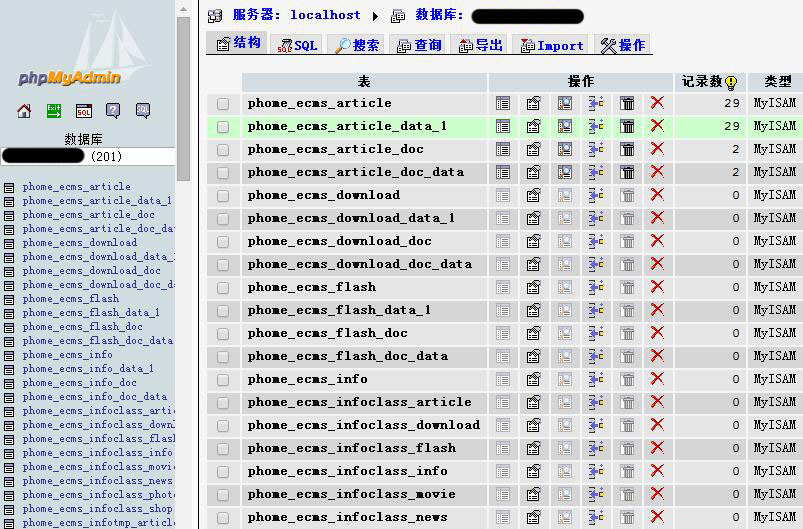The image size is (803, 529).
Task: Open phome_ecms_download_doc link in sidebar
Action: [x=91, y=271]
